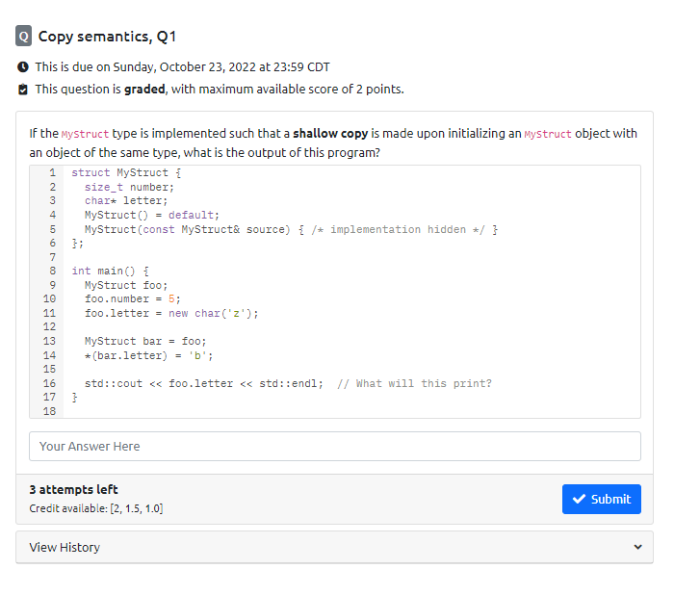Click the Copy semantics, Q1 heading
The width and height of the screenshot is (700, 595).
(x=107, y=37)
